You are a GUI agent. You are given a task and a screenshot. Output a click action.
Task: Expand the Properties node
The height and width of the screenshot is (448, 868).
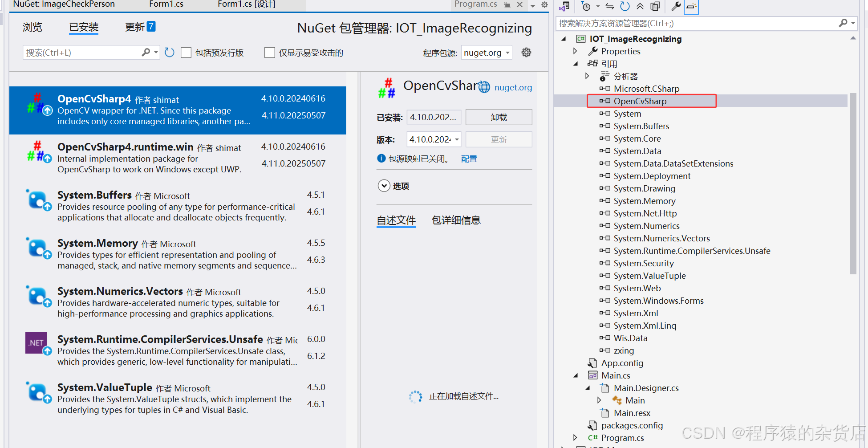point(575,51)
